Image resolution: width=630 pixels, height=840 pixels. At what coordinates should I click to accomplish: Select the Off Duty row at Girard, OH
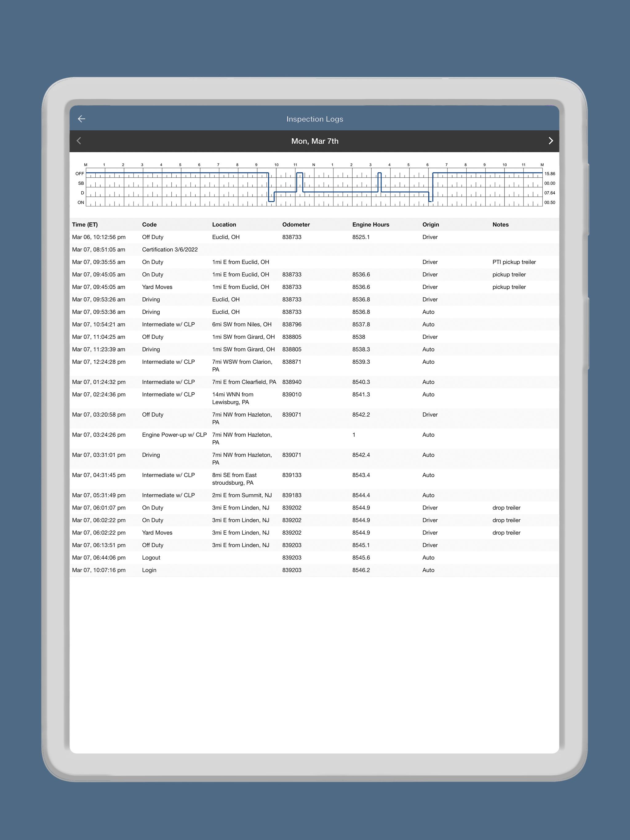tap(152, 337)
